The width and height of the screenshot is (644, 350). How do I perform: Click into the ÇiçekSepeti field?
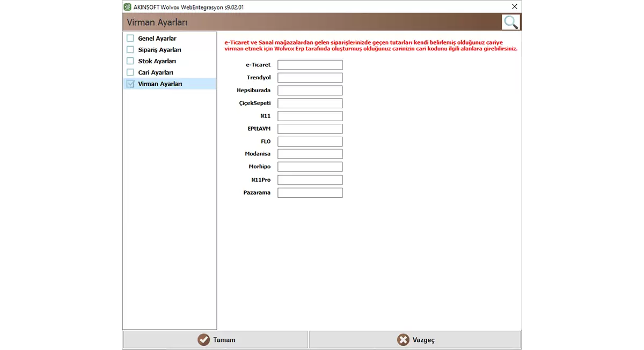click(x=310, y=103)
